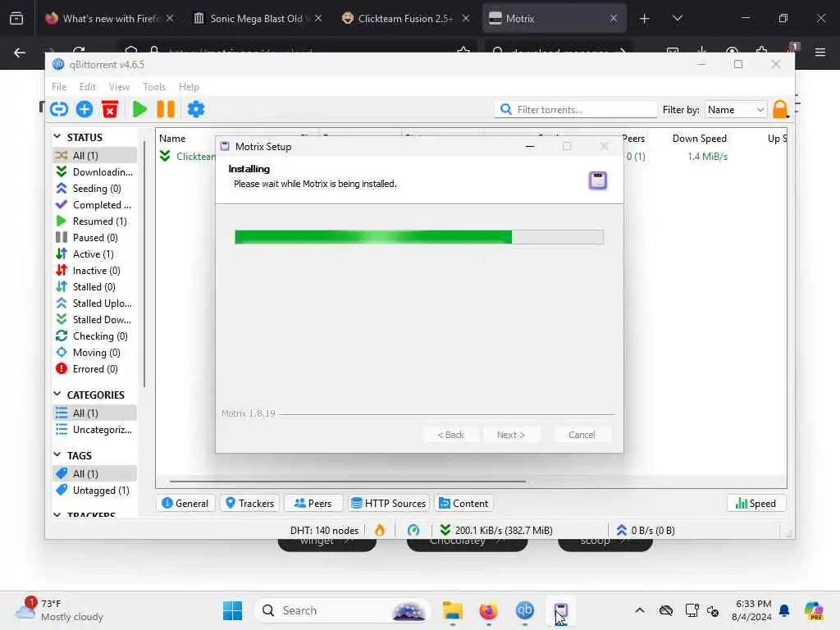This screenshot has height=630, width=840.
Task: Open the Filter by Name dropdown
Action: [x=736, y=109]
